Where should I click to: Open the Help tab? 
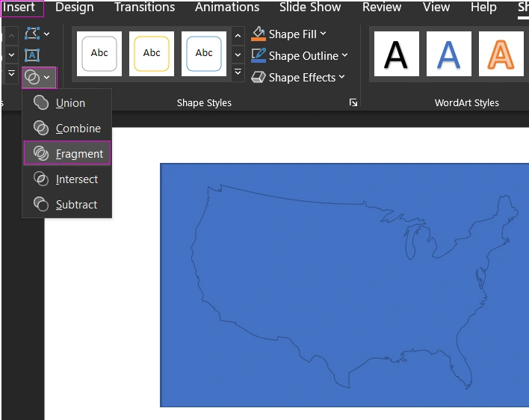[483, 7]
